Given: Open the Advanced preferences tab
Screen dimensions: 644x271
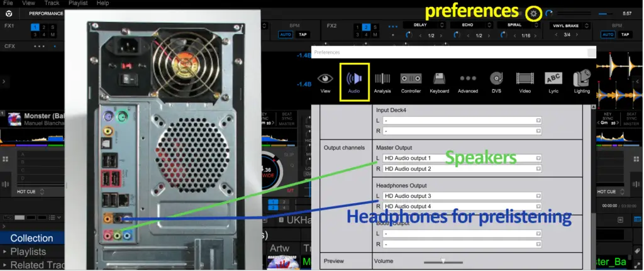Looking at the screenshot, I should click(x=468, y=82).
